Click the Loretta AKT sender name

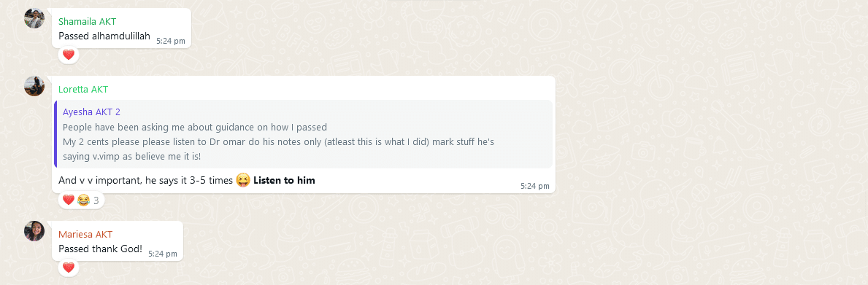(83, 90)
